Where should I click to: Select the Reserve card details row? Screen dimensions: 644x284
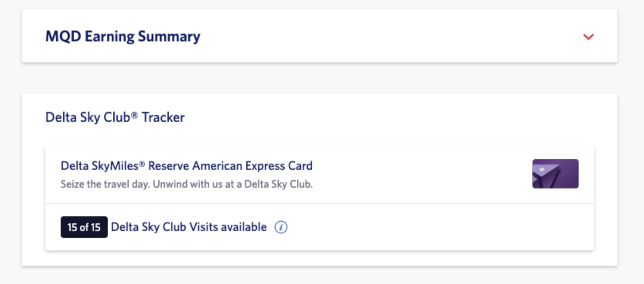[320, 173]
